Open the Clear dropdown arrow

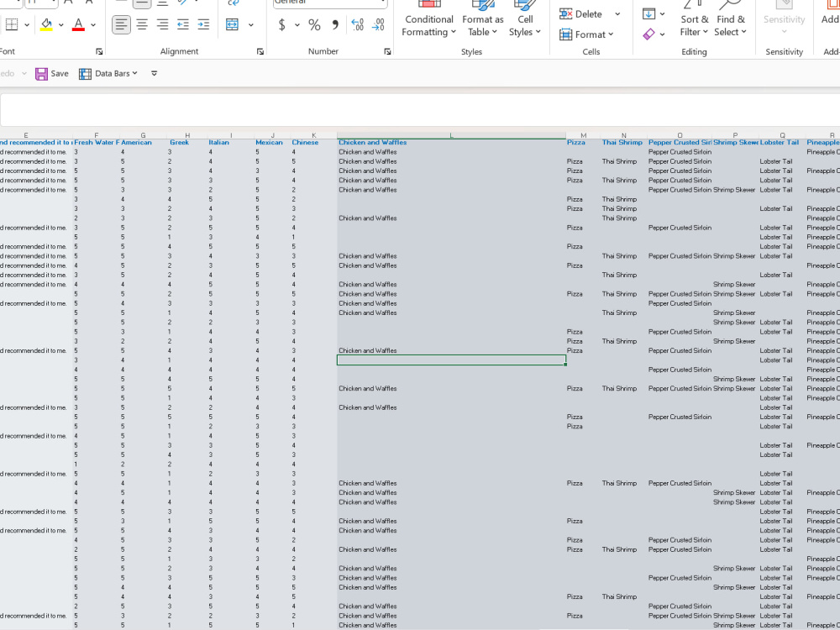point(663,34)
